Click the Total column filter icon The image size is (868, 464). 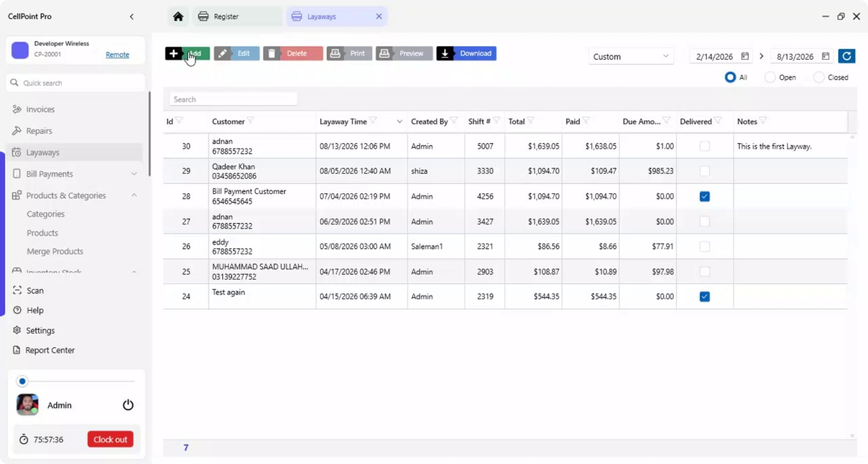pyautogui.click(x=530, y=121)
